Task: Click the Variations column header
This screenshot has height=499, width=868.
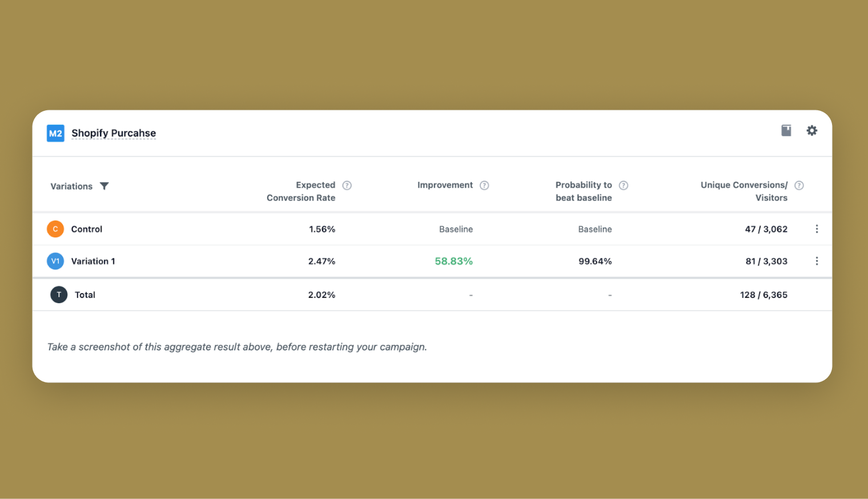Action: pos(71,186)
